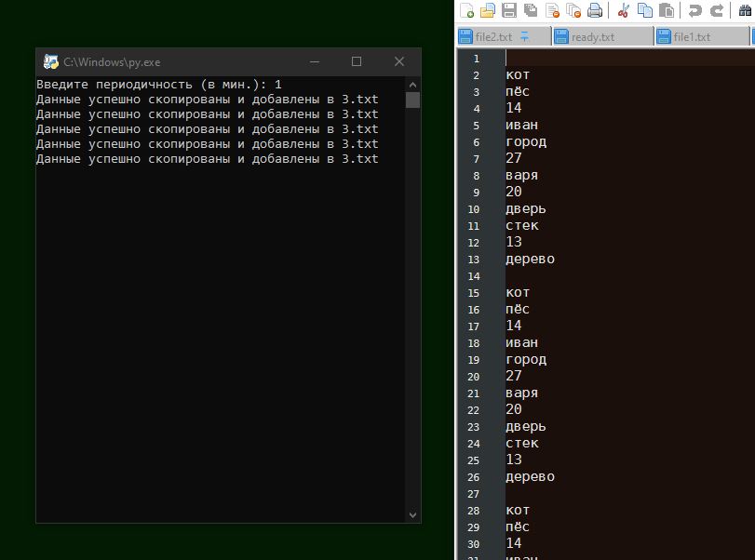Click 'стек' on editor line 11
Viewport: 755px width, 560px height.
tap(522, 225)
